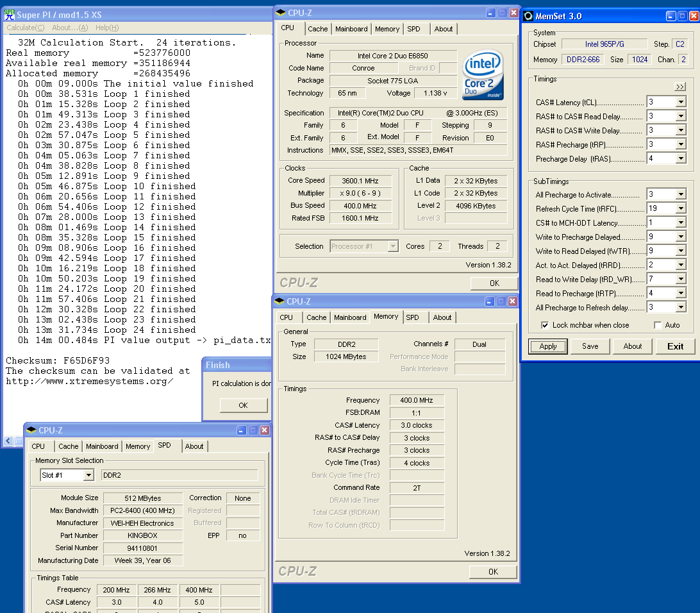Click OK in the Memory CPU-Z window
This screenshot has width=700, height=613.
493,572
